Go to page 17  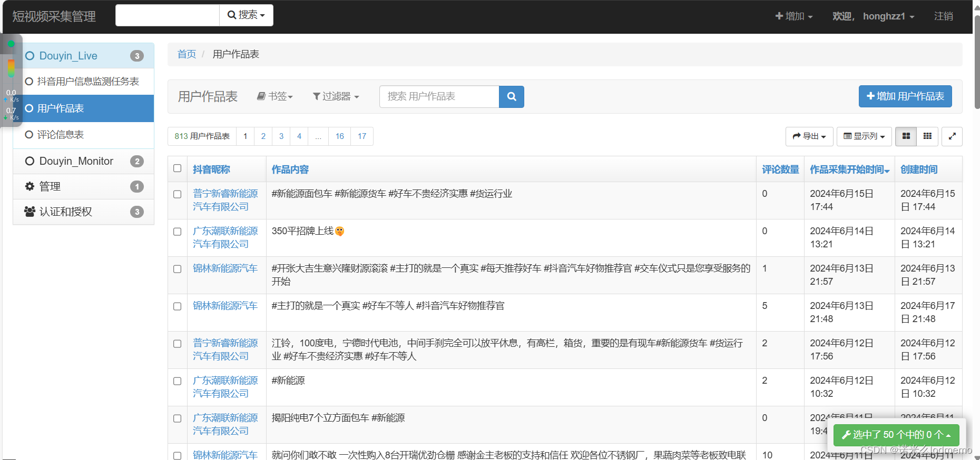click(362, 136)
